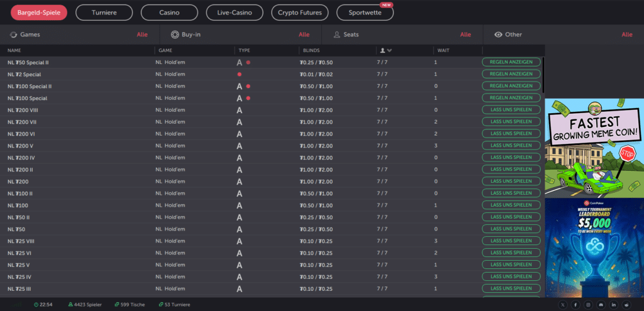Click the red dot icon for NL ₮2 Special
This screenshot has width=644, height=311.
pyautogui.click(x=240, y=75)
